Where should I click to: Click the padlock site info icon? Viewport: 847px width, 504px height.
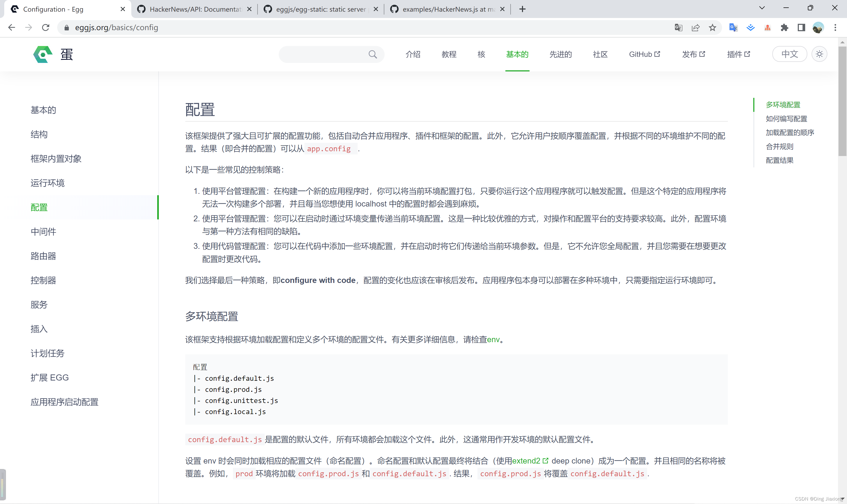67,28
